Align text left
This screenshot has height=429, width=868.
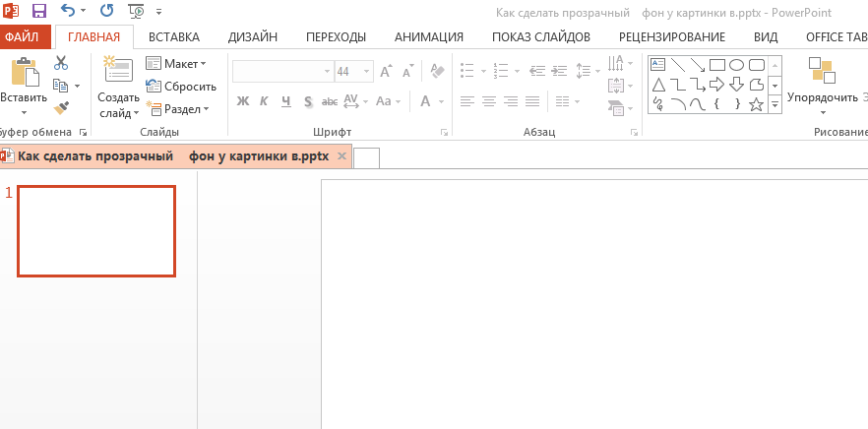tap(467, 101)
